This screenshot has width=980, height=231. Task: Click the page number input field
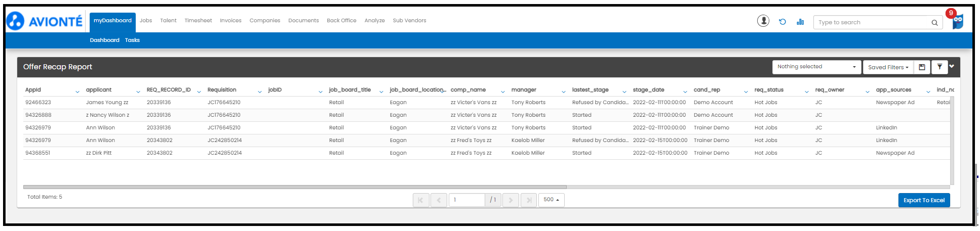467,200
